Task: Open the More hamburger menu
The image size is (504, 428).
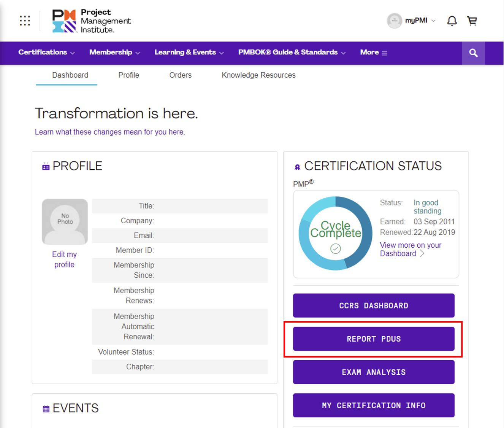Action: pyautogui.click(x=374, y=53)
